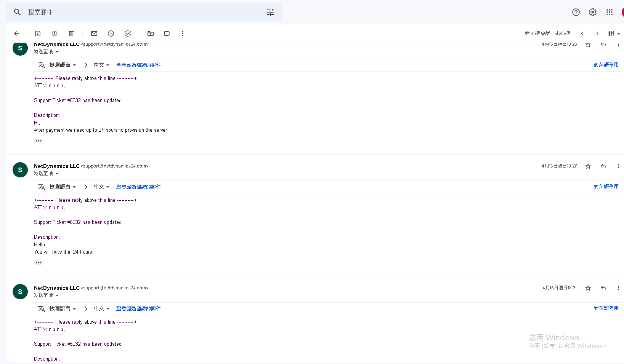The image size is (624, 364).
Task: View translated message link in 18:23 email
Action: [x=138, y=65]
